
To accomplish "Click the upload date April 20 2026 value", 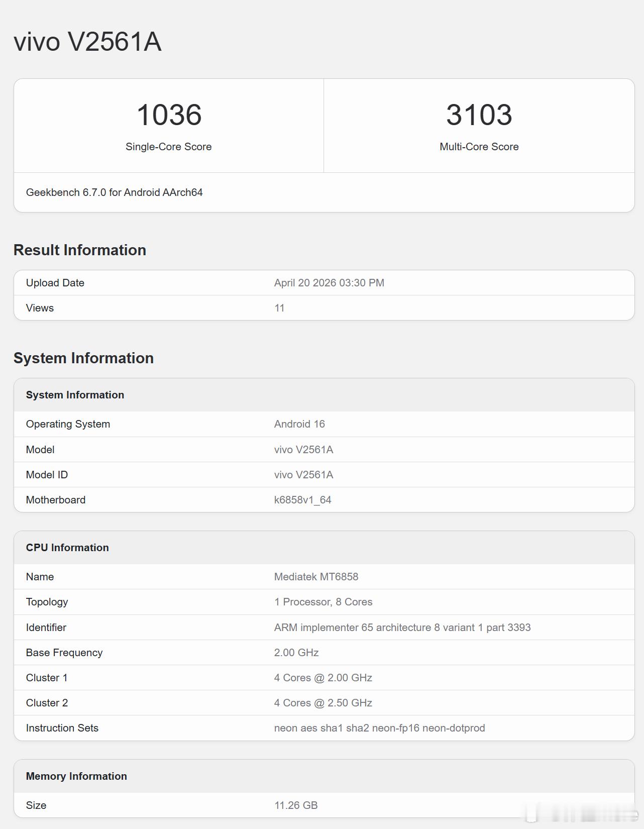I will coord(329,283).
